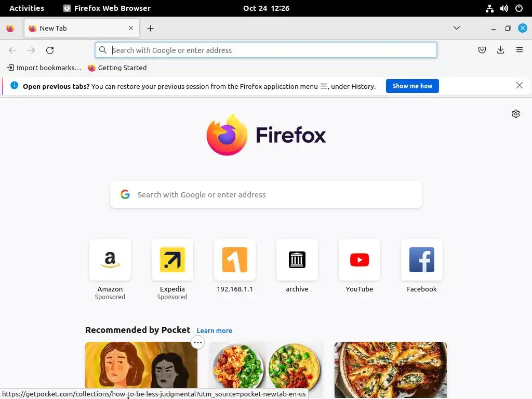Go back with the back arrow
532x399 pixels.
[12, 50]
